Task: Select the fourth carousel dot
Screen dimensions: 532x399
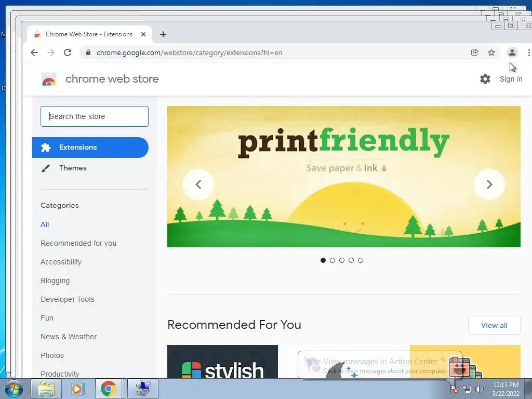Action: tap(351, 260)
